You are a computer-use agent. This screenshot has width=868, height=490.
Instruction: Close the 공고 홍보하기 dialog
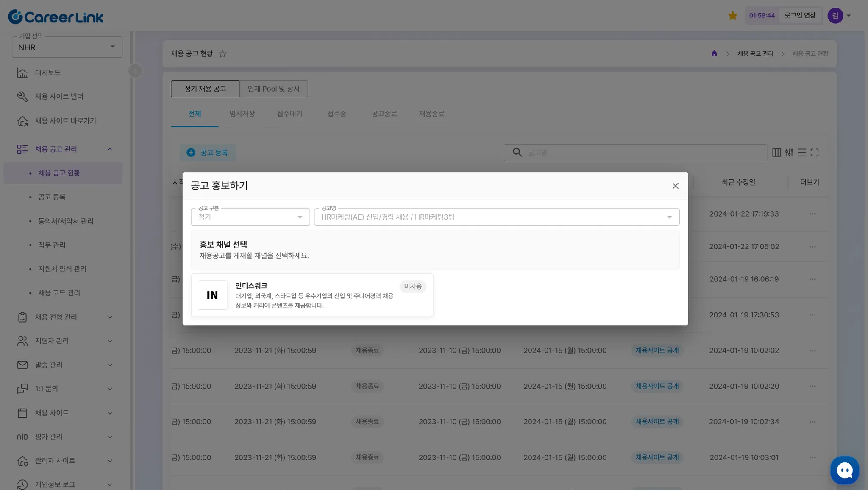click(675, 186)
